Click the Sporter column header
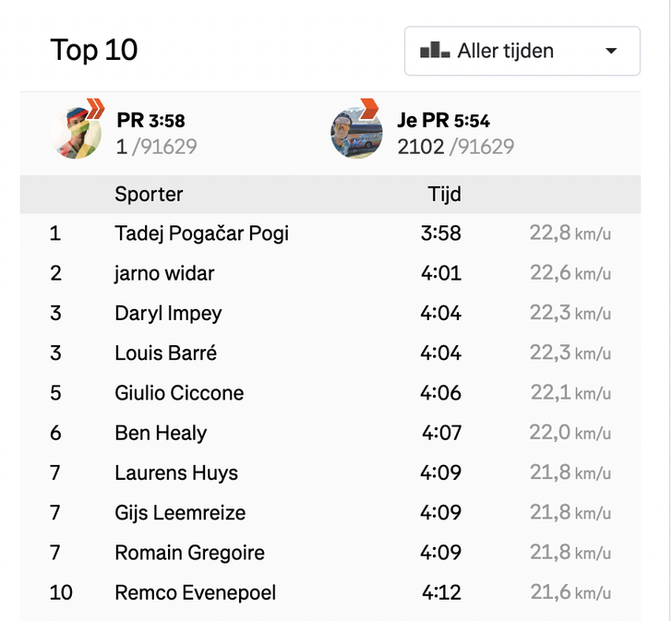Image resolution: width=672 pixels, height=621 pixels. click(x=149, y=194)
